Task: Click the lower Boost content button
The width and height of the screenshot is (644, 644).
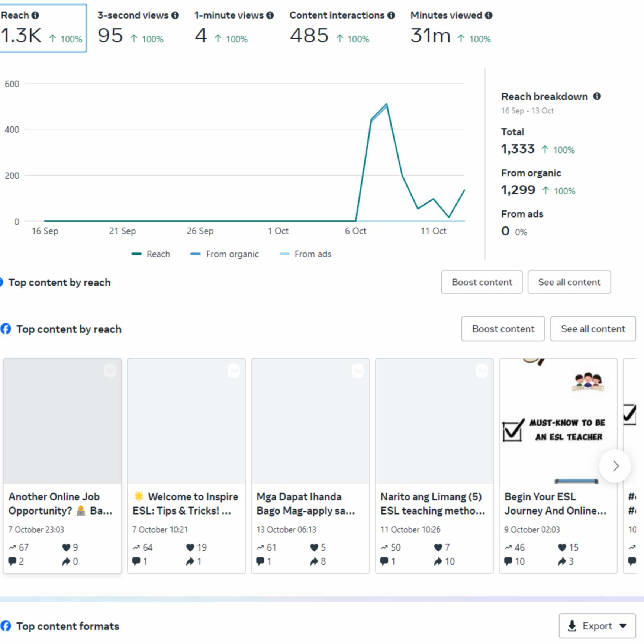Action: (503, 329)
